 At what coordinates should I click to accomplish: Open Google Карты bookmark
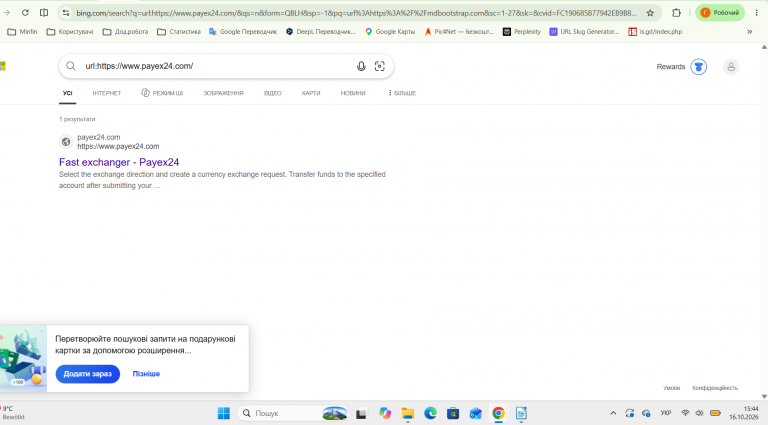point(390,32)
